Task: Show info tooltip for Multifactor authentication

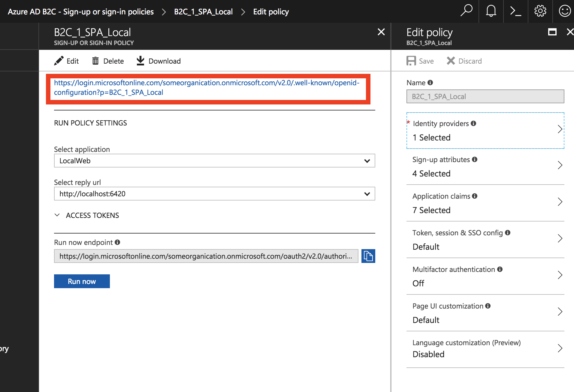Action: point(500,269)
